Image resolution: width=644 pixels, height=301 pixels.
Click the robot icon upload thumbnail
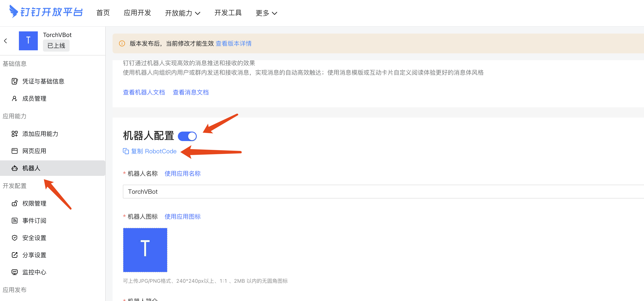(x=145, y=250)
